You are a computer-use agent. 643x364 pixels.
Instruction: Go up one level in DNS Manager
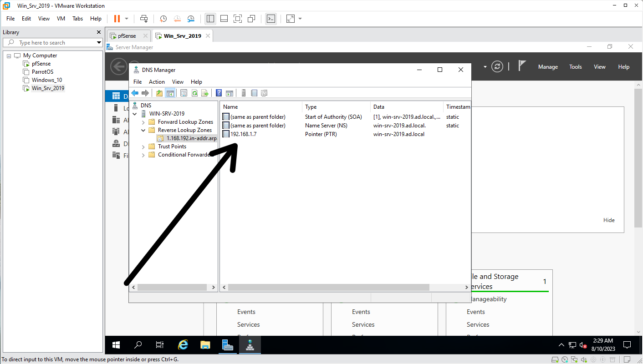159,93
